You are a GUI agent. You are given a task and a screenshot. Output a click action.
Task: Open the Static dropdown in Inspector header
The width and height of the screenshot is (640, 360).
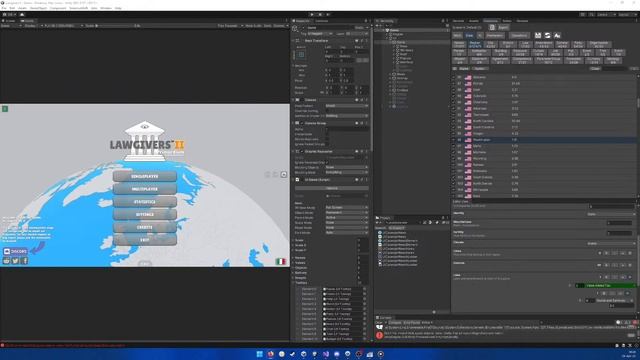[361, 28]
